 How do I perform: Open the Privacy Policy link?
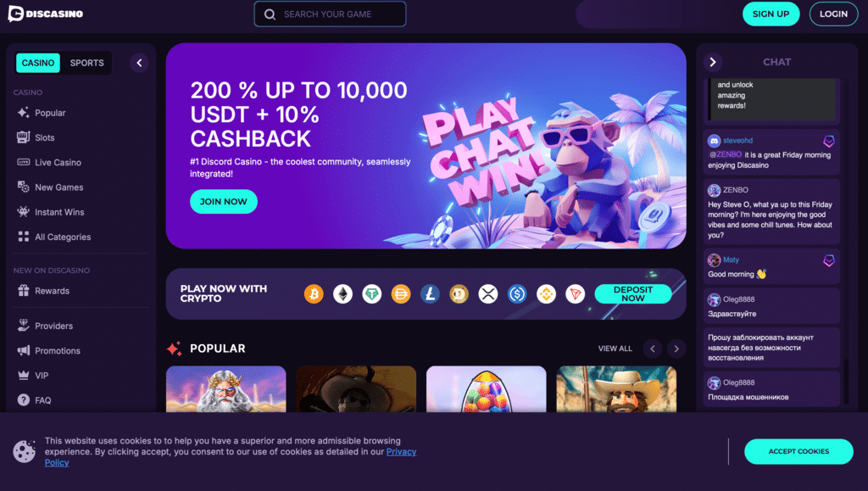231,457
